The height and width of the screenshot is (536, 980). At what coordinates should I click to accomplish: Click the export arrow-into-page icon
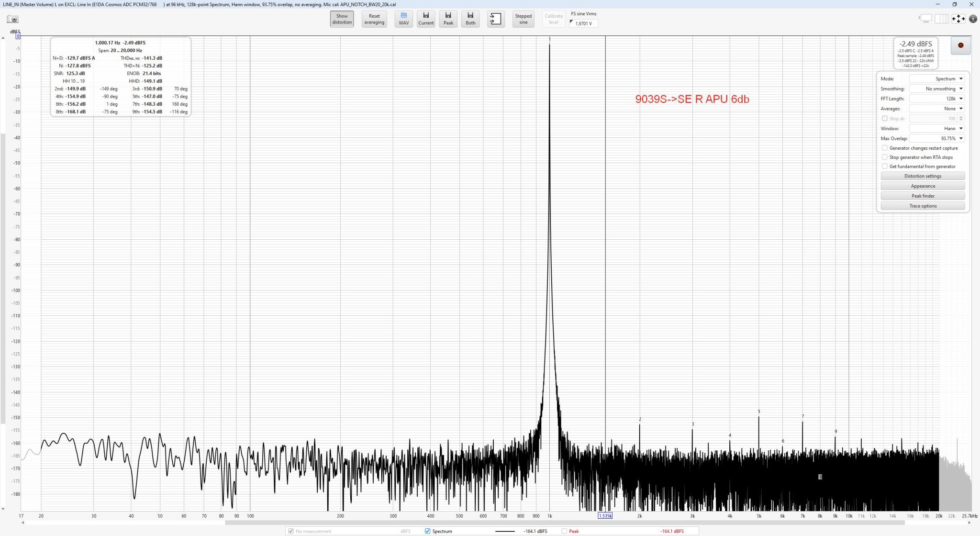[x=496, y=19]
